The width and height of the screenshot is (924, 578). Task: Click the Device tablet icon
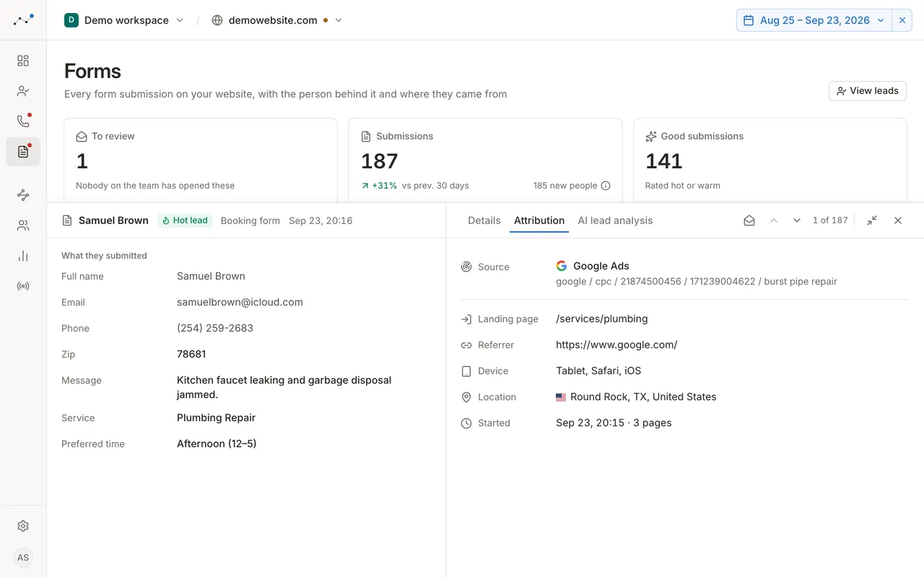pos(466,371)
